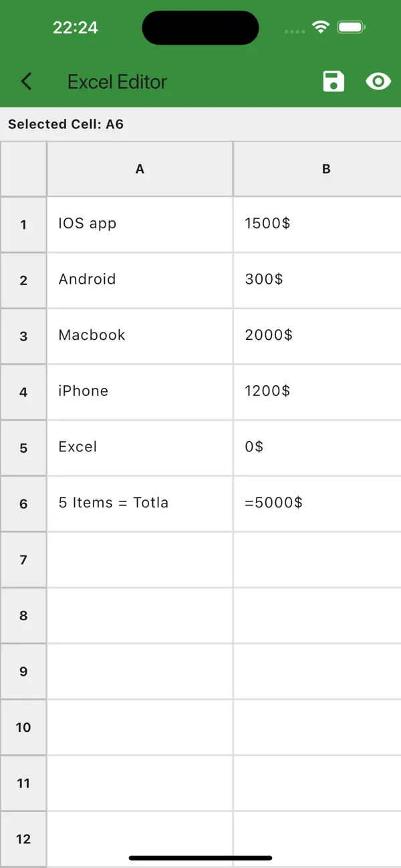Tap the cell containing '1200$'
Viewport: 401px width, 868px height.
pos(317,392)
